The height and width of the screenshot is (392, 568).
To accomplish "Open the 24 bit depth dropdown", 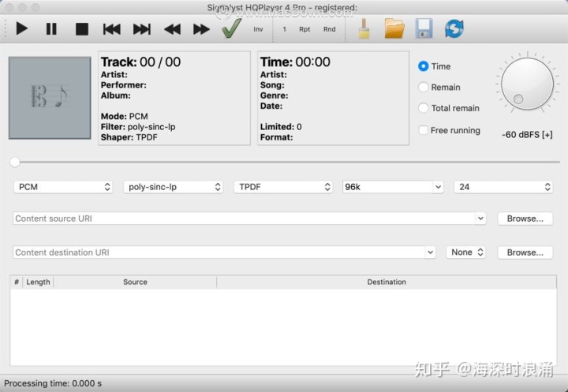I will click(503, 187).
